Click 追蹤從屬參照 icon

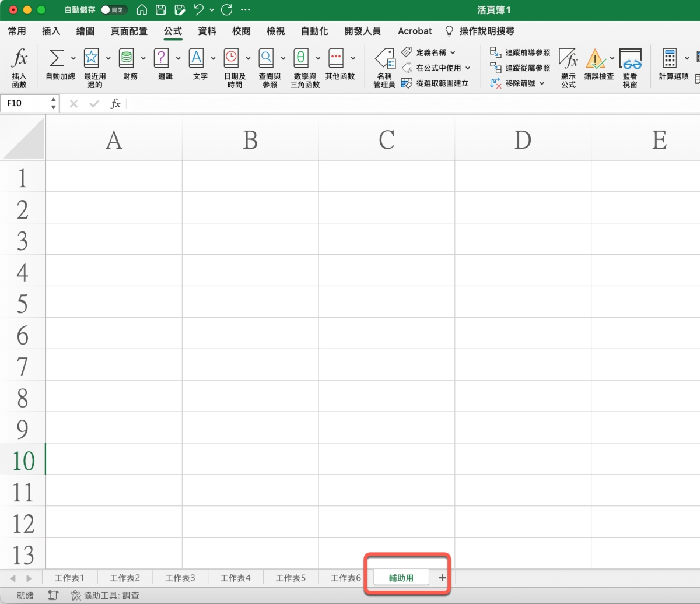pyautogui.click(x=496, y=68)
